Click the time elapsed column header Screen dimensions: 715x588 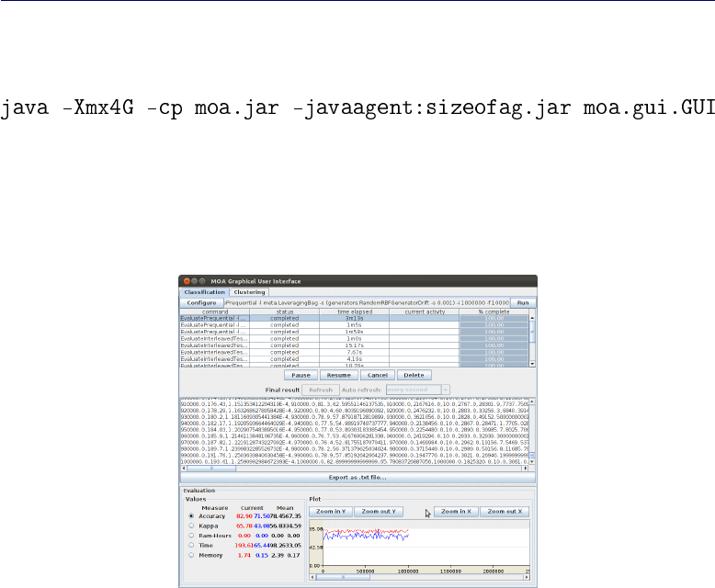click(x=355, y=311)
